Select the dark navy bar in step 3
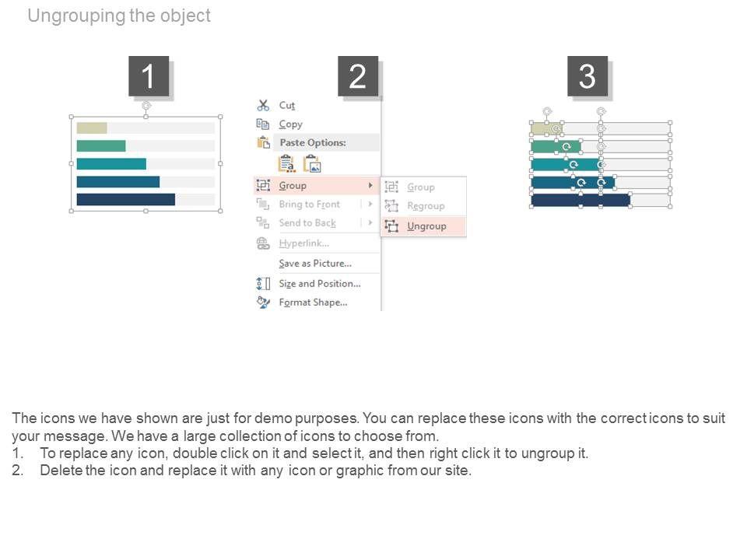The height and width of the screenshot is (560, 747). tap(580, 200)
